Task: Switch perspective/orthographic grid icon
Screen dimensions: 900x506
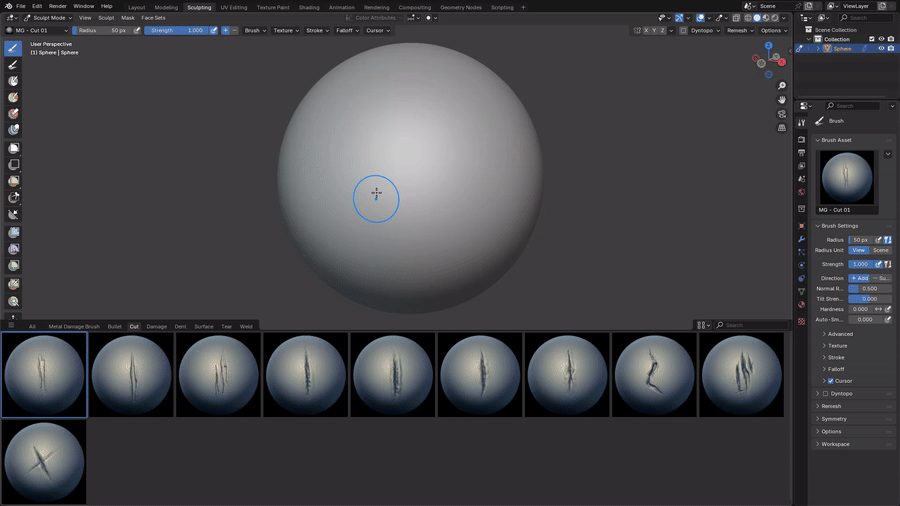Action: pos(781,128)
